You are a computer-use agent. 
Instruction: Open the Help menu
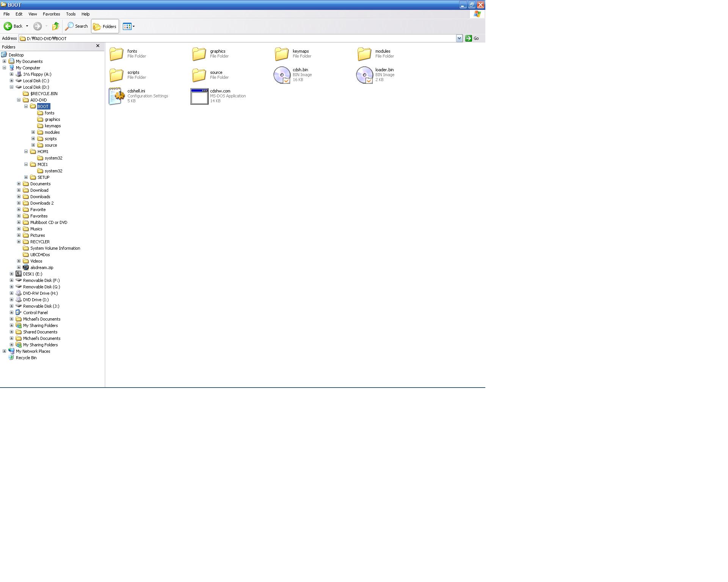pyautogui.click(x=85, y=14)
